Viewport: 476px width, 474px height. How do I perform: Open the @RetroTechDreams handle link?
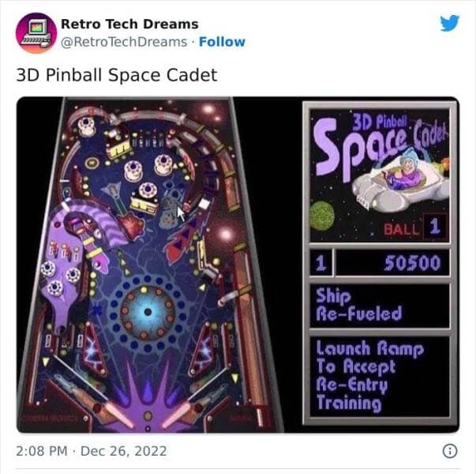[x=124, y=42]
